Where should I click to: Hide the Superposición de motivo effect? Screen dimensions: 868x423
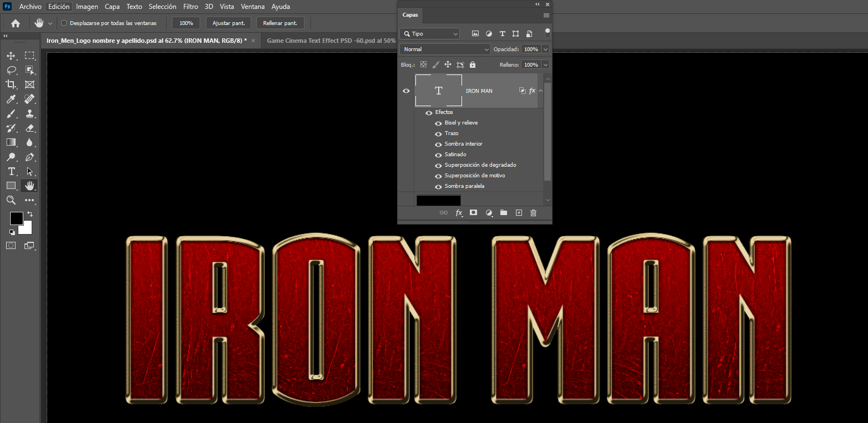coord(438,176)
